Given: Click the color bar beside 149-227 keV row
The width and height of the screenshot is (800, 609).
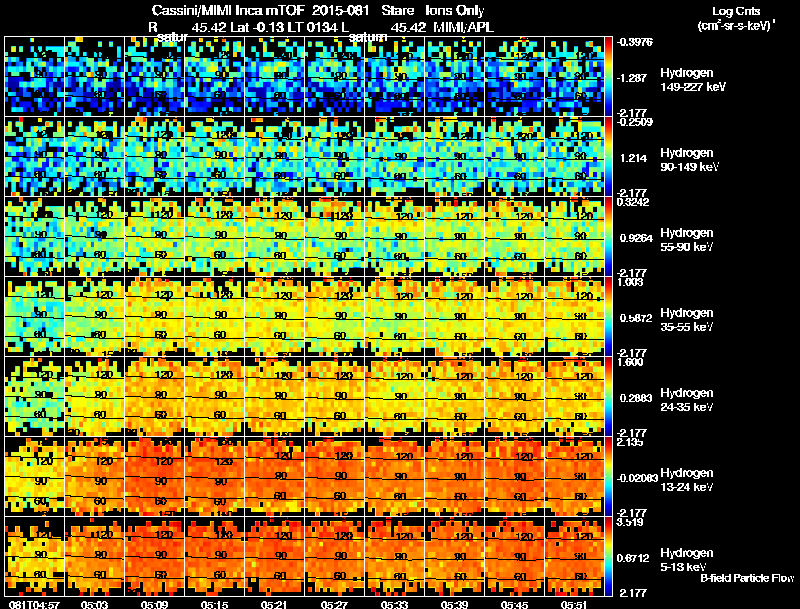Looking at the screenshot, I should [608, 77].
